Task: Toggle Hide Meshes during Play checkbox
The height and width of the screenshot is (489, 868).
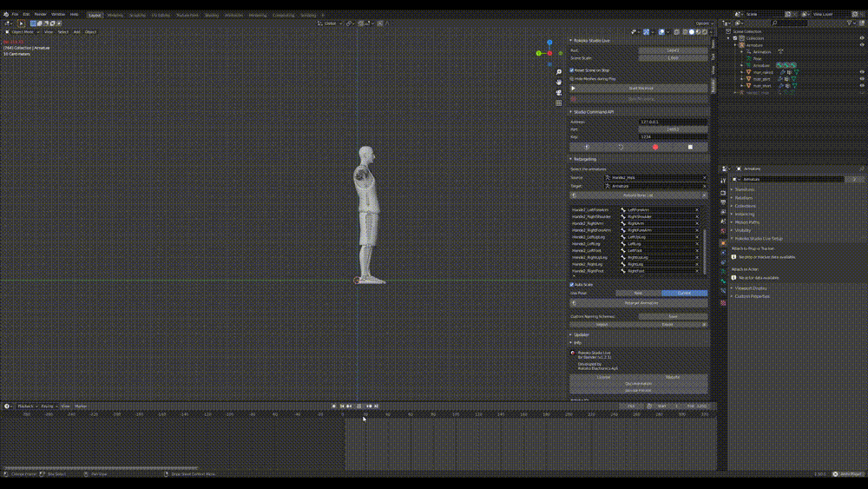Action: click(572, 79)
